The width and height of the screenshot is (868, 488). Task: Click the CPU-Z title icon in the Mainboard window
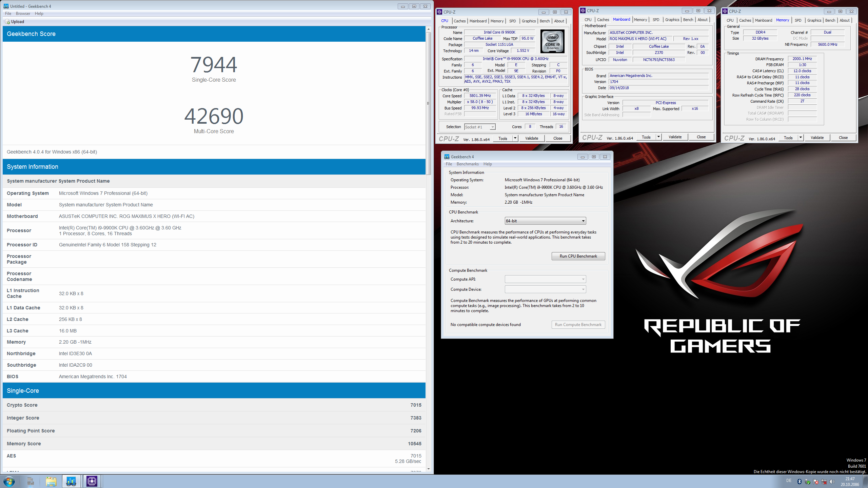[583, 11]
